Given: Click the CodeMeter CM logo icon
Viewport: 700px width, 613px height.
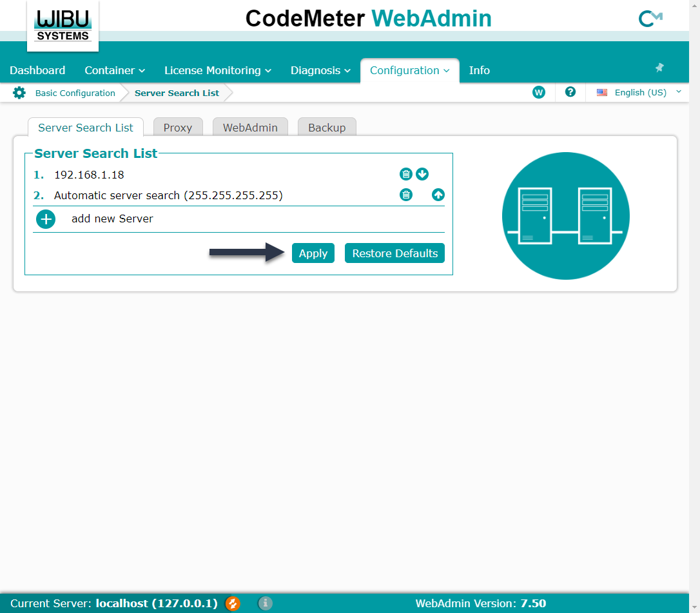Looking at the screenshot, I should click(x=650, y=19).
